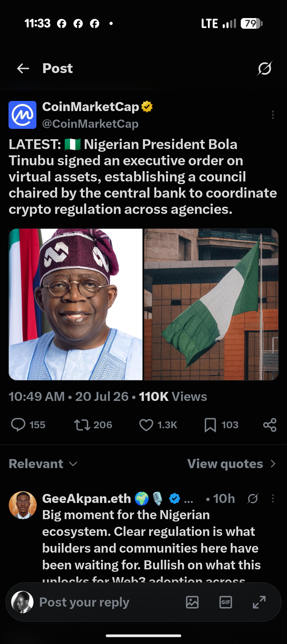Toggle bookmark on the post with 103
The height and width of the screenshot is (644, 287).
point(210,425)
